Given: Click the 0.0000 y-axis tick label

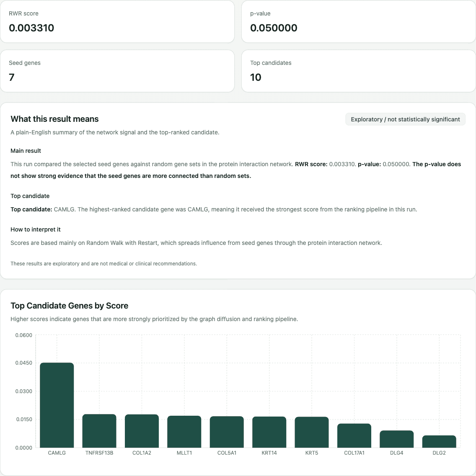Looking at the screenshot, I should [24, 448].
